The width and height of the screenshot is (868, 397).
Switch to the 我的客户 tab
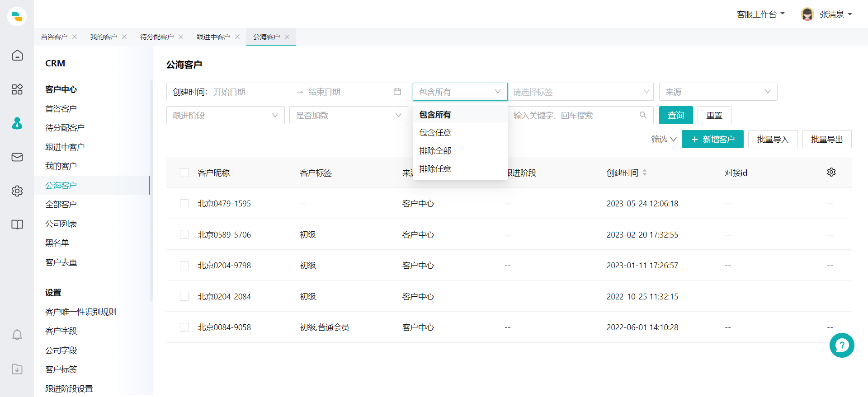pyautogui.click(x=104, y=37)
